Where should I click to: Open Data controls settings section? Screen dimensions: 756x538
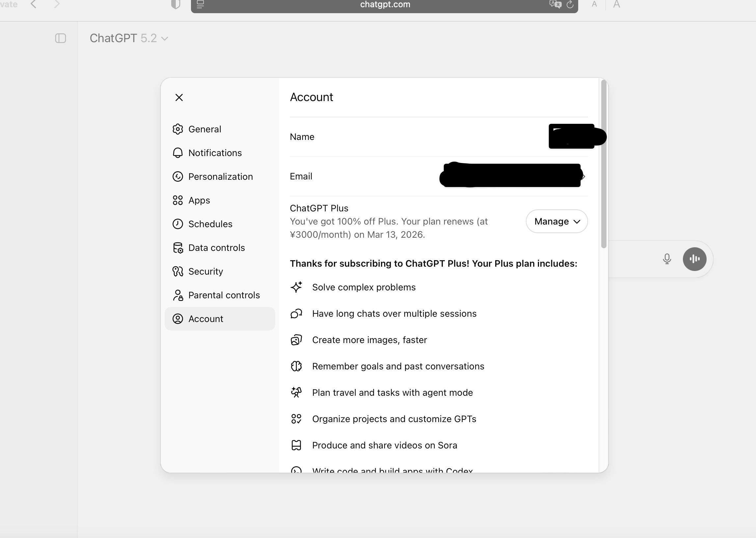[216, 248]
